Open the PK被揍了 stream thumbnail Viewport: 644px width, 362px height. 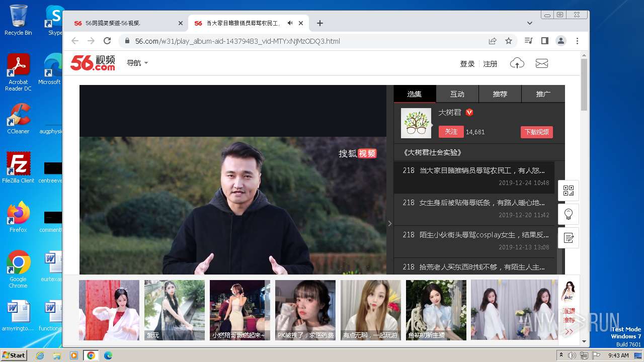tap(305, 310)
